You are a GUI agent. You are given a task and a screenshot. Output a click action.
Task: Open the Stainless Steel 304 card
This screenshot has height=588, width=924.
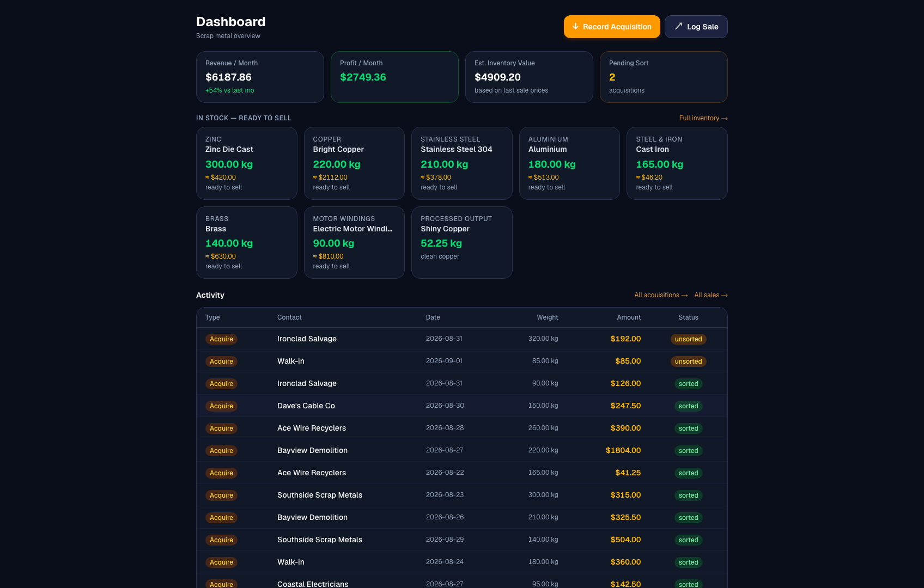tap(461, 163)
